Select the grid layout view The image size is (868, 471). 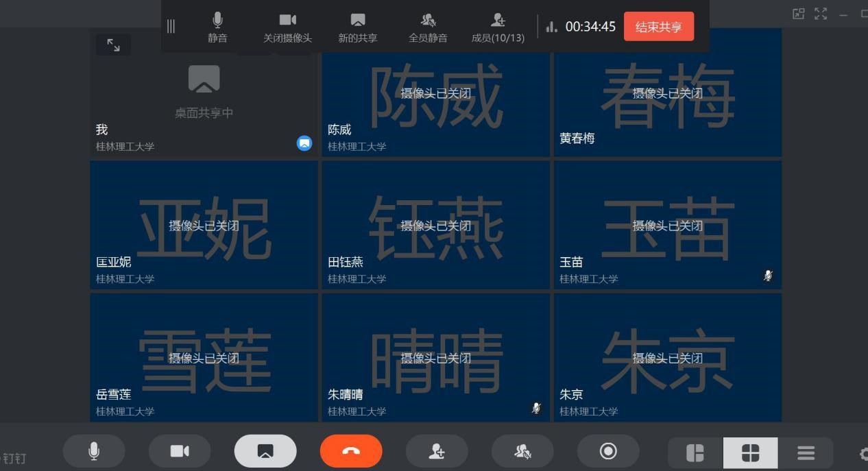coord(751,452)
